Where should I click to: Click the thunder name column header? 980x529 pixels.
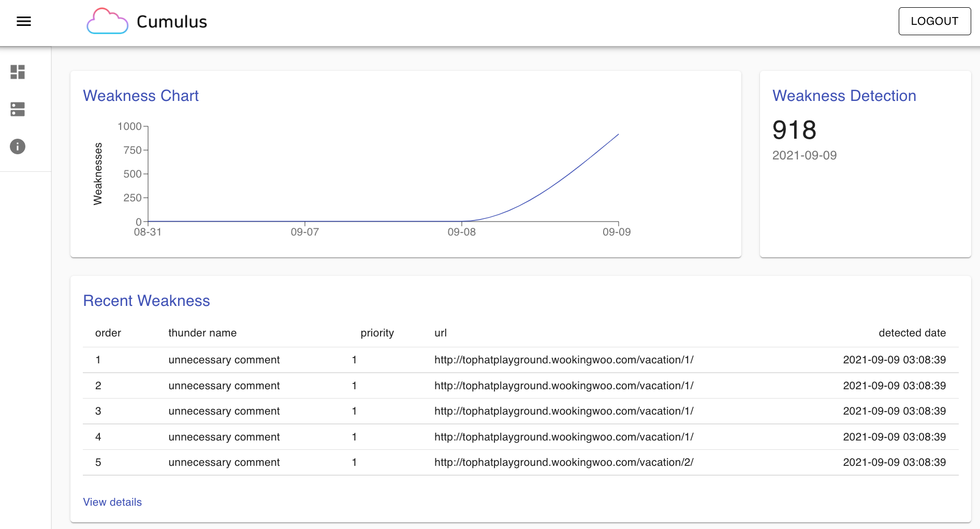[202, 333]
